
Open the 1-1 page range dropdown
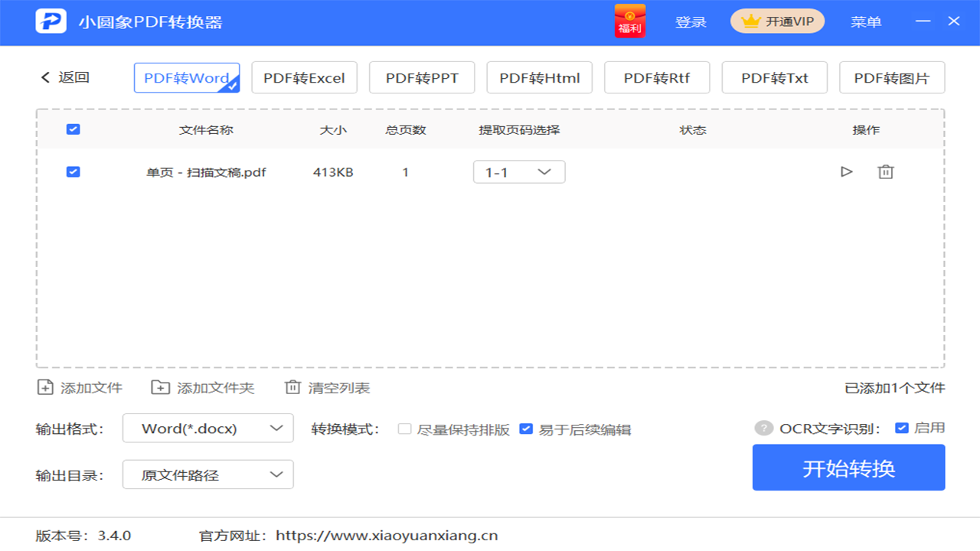tap(519, 171)
